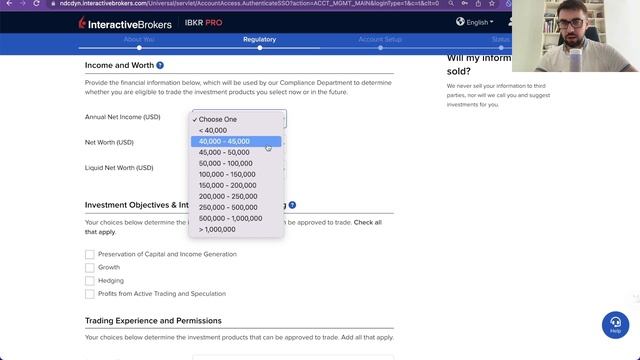Click the zoom magnifier icon in address bar
The width and height of the screenshot is (640, 360).
(x=451, y=4)
